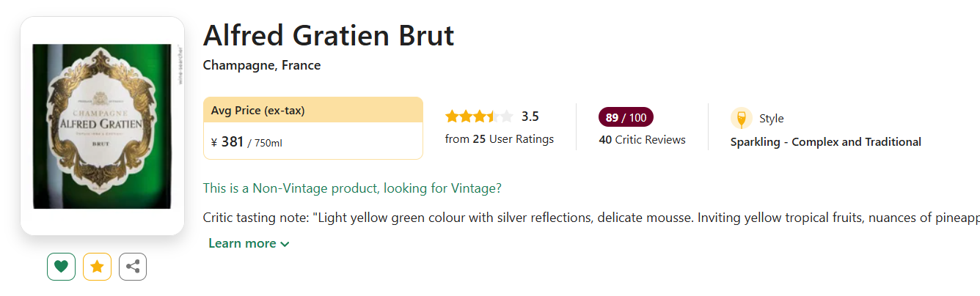Open the share icon button
The image size is (980, 296).
click(x=133, y=267)
